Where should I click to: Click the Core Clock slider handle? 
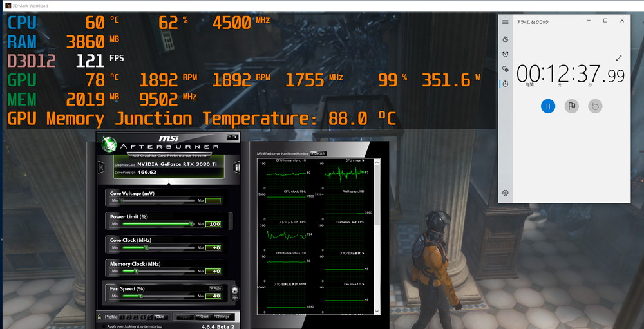coord(146,248)
